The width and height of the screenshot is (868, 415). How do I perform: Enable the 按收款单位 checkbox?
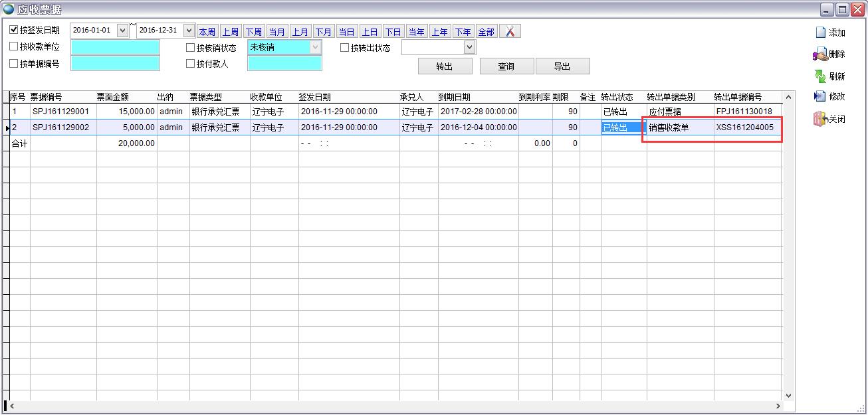pyautogui.click(x=14, y=47)
